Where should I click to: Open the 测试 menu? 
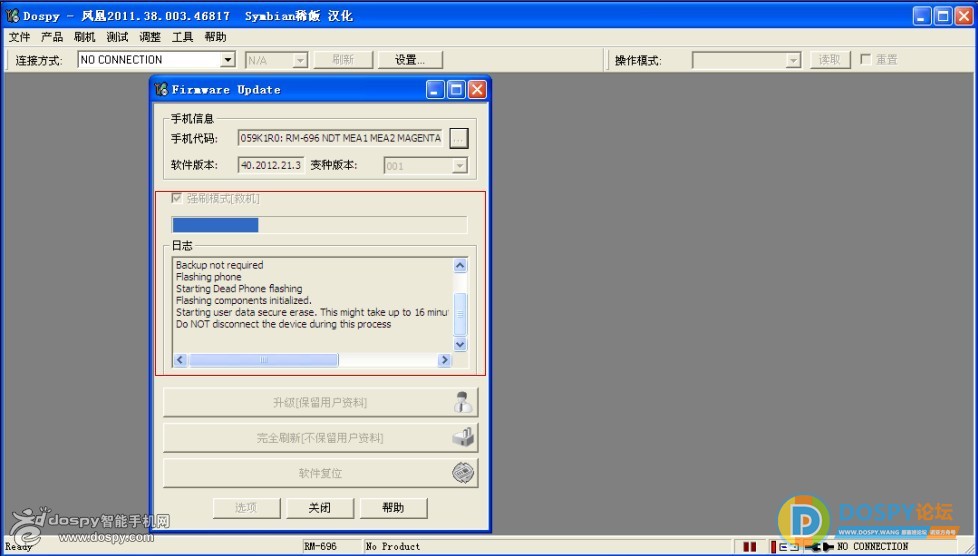[117, 37]
